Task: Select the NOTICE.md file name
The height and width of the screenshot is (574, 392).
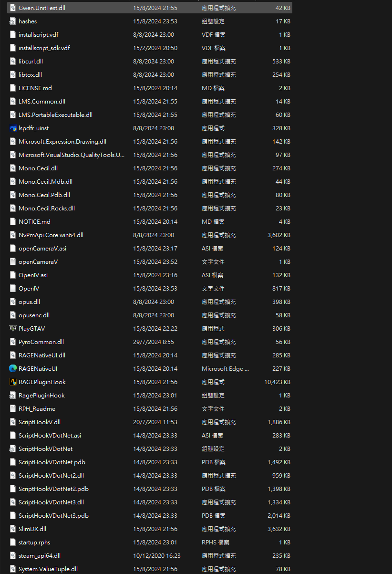Action: point(34,222)
